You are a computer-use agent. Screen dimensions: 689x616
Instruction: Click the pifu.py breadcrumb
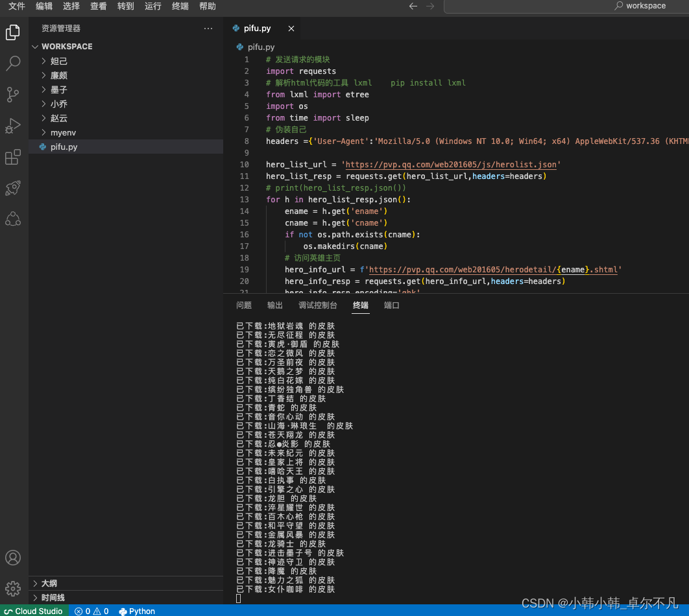(x=256, y=47)
